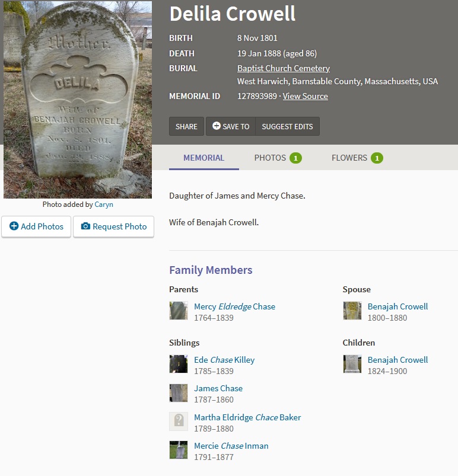Click the years 1824–1900
The width and height of the screenshot is (458, 476).
point(387,371)
